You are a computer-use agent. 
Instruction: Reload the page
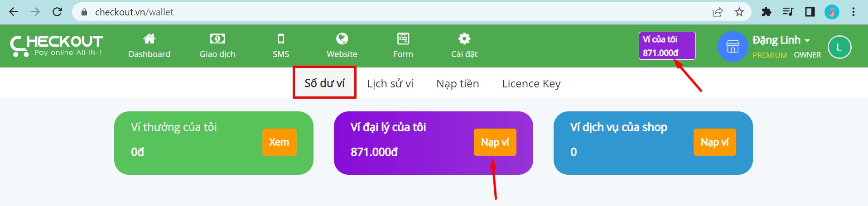[x=57, y=12]
